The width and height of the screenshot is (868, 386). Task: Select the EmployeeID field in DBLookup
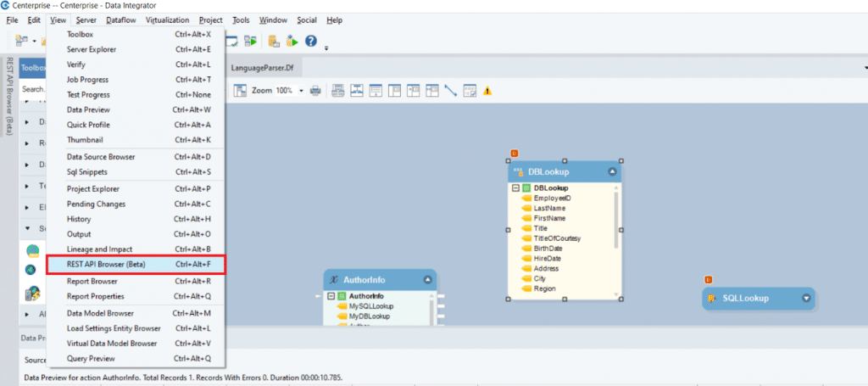551,198
